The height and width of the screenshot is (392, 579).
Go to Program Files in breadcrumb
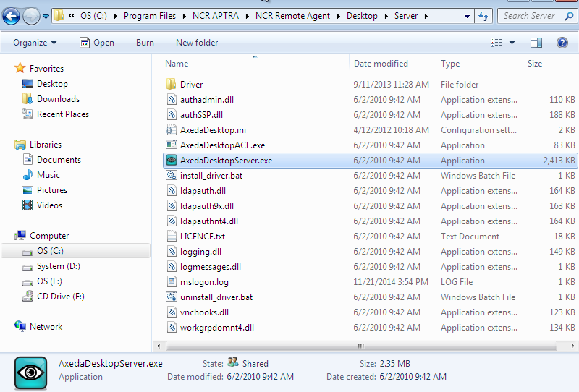pos(150,16)
